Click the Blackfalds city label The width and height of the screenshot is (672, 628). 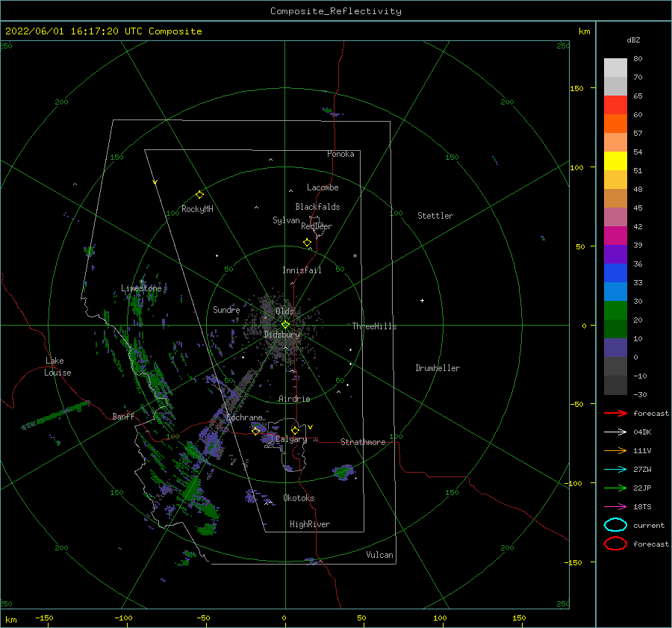tap(317, 207)
